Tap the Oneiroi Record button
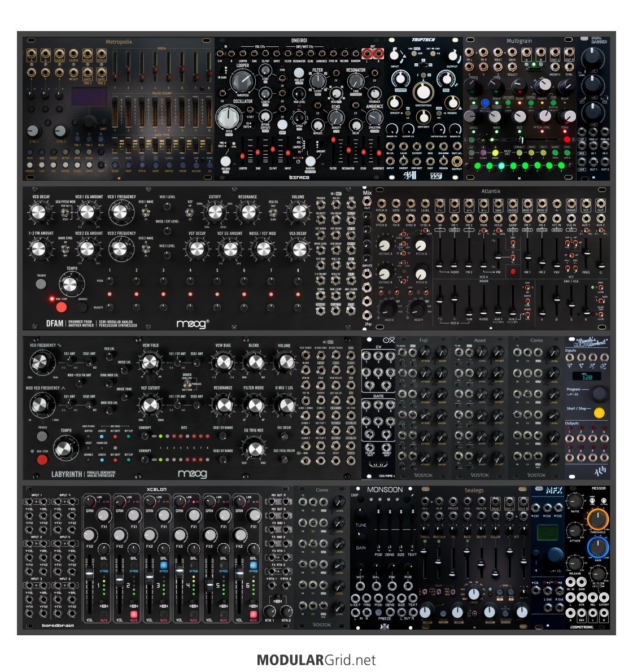The image size is (633, 672). pyautogui.click(x=225, y=161)
